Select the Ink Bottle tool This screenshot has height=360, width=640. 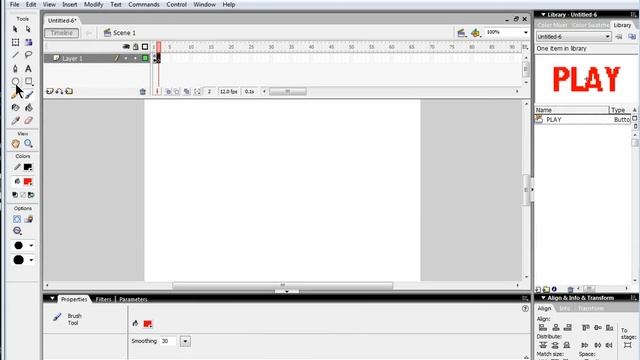click(15, 108)
